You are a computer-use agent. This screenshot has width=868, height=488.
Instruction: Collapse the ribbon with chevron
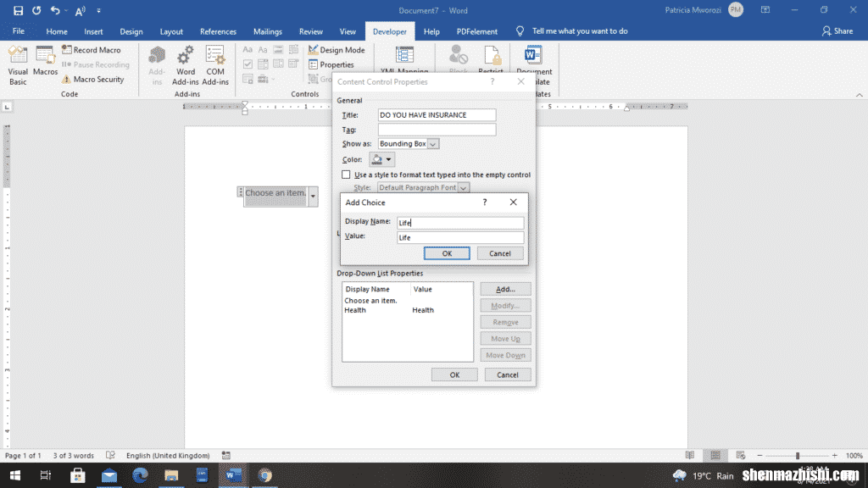tap(860, 95)
